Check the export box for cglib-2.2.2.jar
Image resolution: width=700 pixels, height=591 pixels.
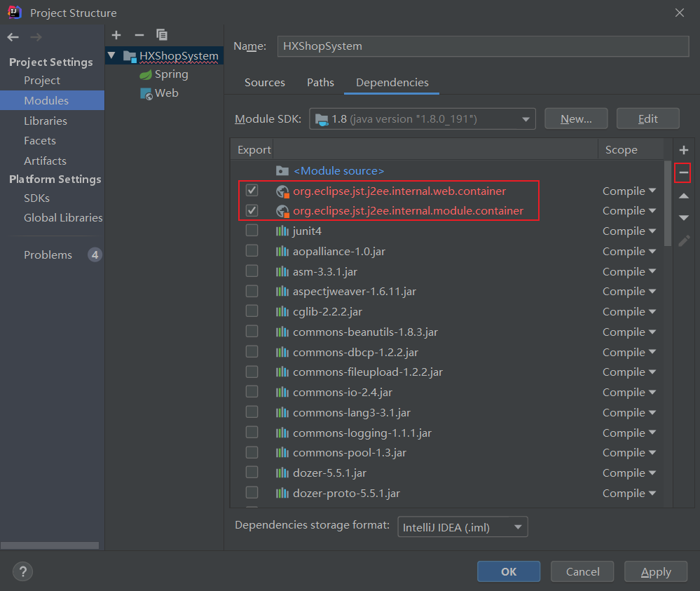pos(252,311)
